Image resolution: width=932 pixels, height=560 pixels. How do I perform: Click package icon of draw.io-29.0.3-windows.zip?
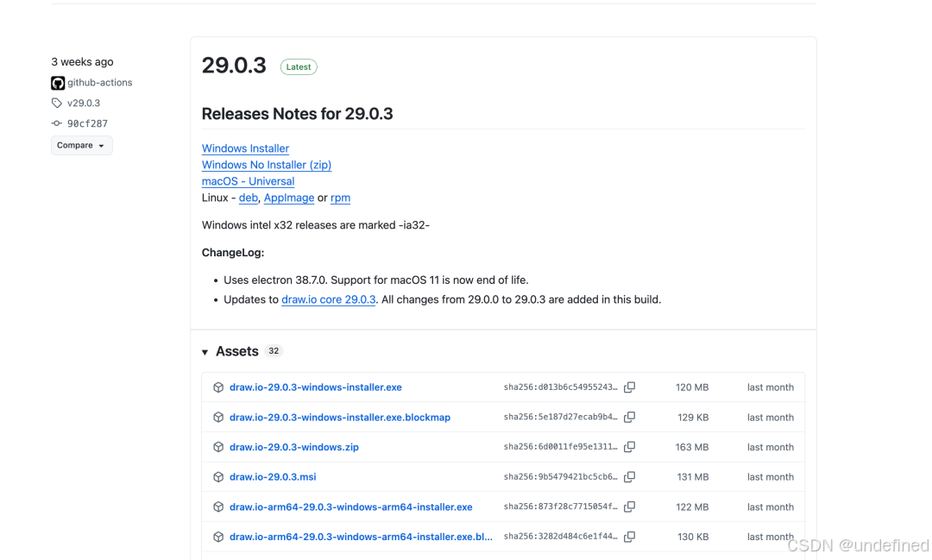click(x=218, y=447)
